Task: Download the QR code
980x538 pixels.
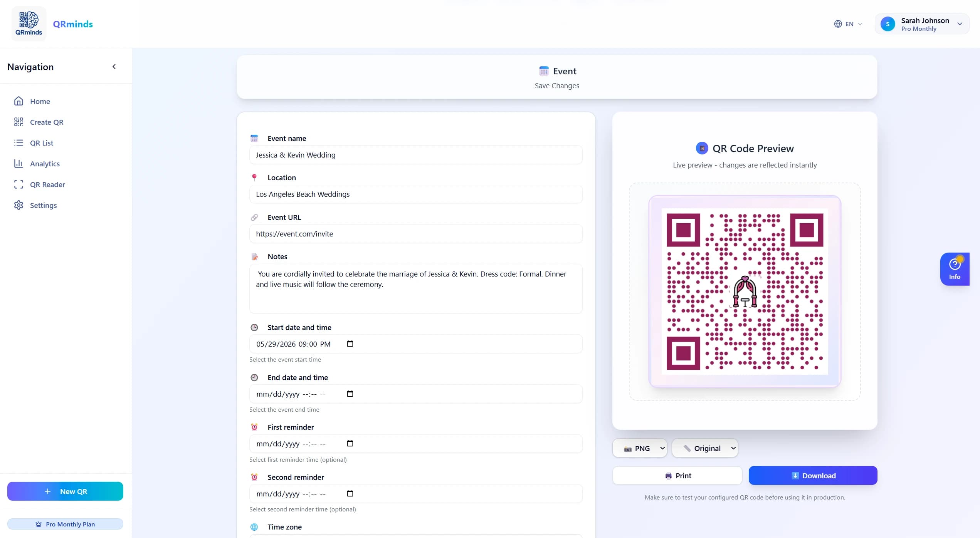Action: click(x=813, y=475)
